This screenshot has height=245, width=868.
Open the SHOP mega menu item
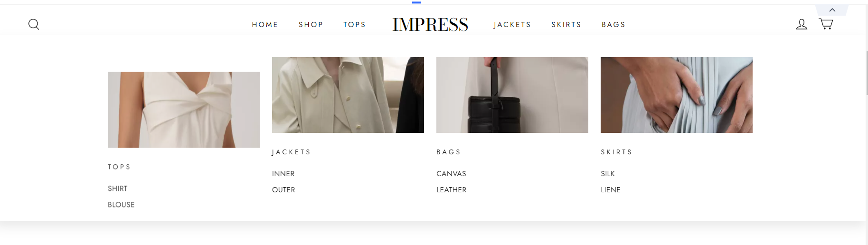311,25
